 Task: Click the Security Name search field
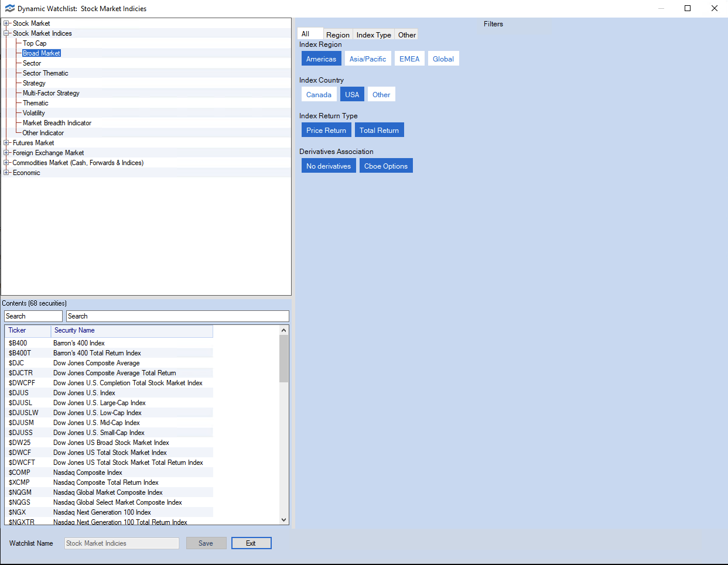(177, 316)
